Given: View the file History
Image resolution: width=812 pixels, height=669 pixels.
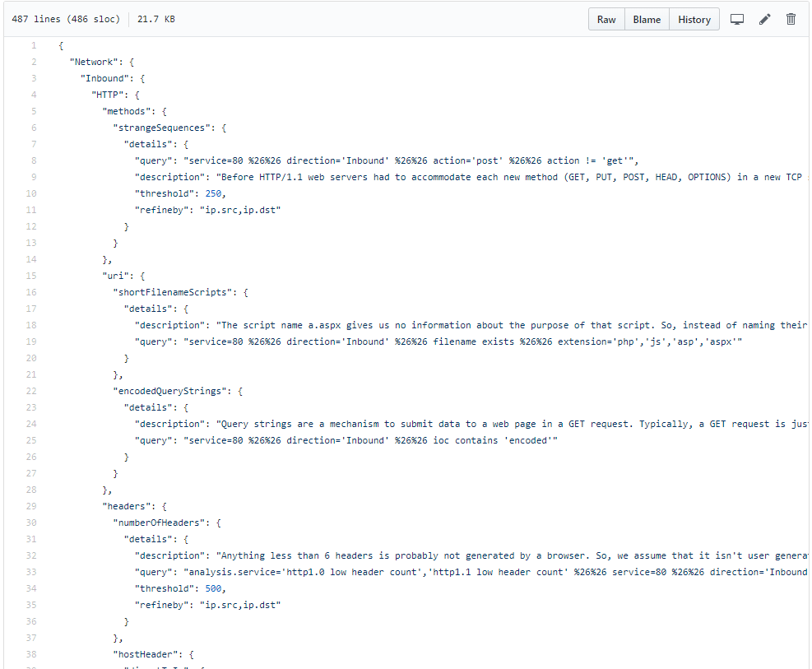Looking at the screenshot, I should (694, 20).
